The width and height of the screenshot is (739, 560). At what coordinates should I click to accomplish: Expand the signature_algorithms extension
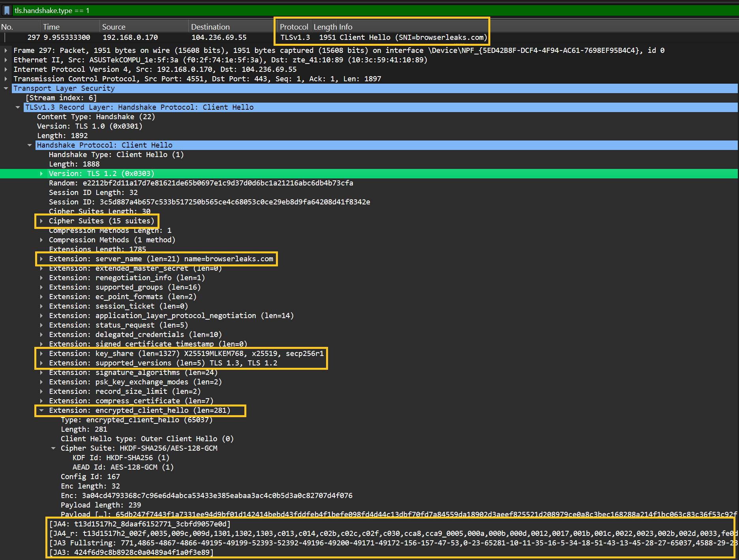(x=41, y=373)
